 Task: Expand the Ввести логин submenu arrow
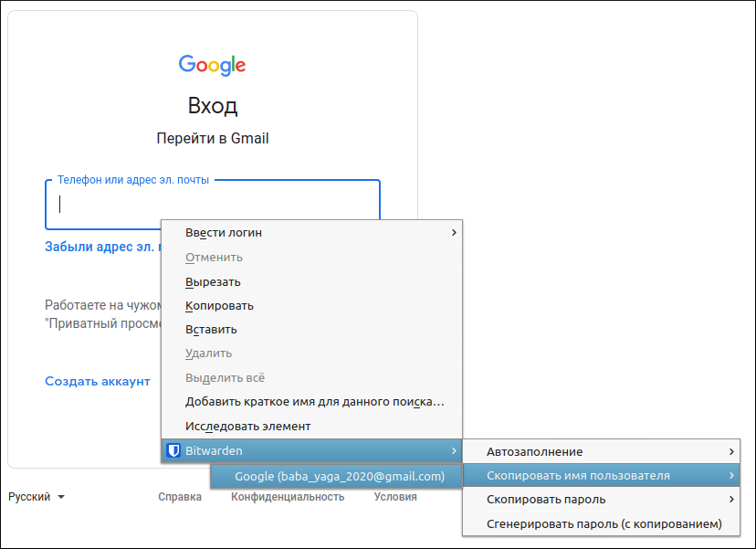(x=453, y=233)
